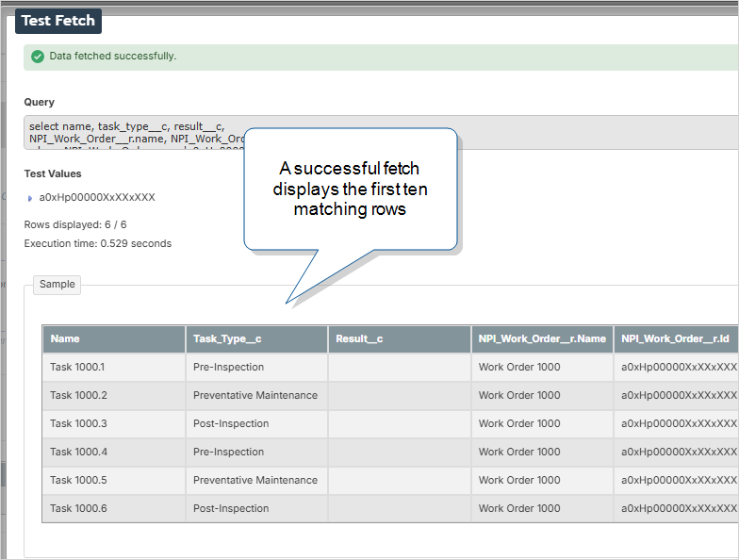
Task: Click the NPI_Work_Order__r.Id column header
Action: coord(675,339)
